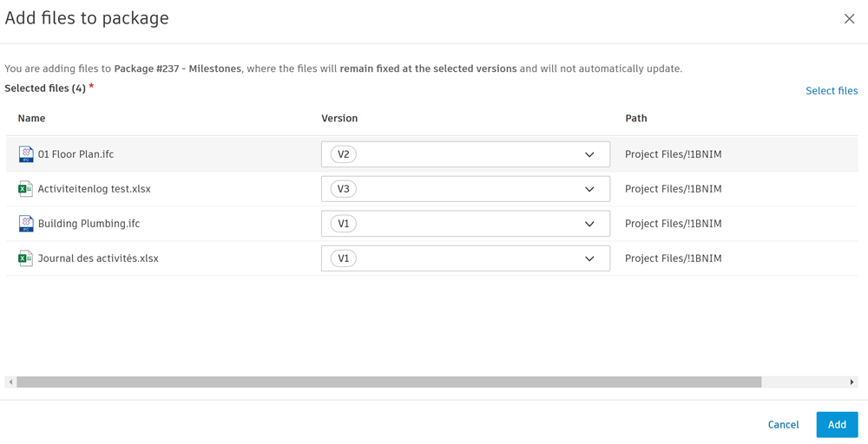Click the Path column header
This screenshot has height=444, width=868.
pos(636,118)
